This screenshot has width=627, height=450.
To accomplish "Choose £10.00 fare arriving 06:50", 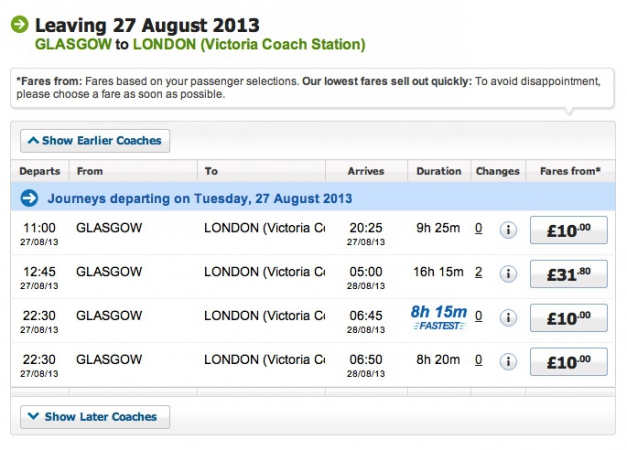I will click(569, 362).
